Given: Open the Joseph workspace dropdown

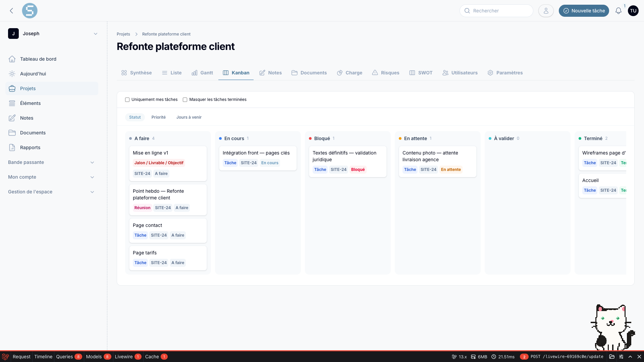Looking at the screenshot, I should tap(53, 34).
